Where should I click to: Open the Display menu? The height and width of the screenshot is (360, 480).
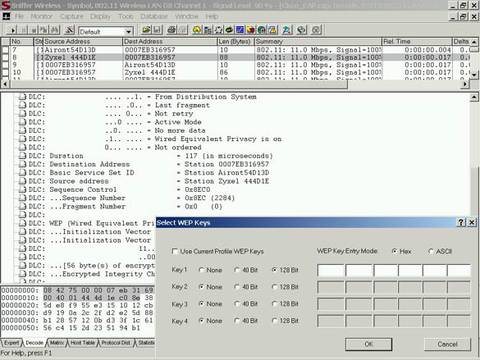point(100,16)
